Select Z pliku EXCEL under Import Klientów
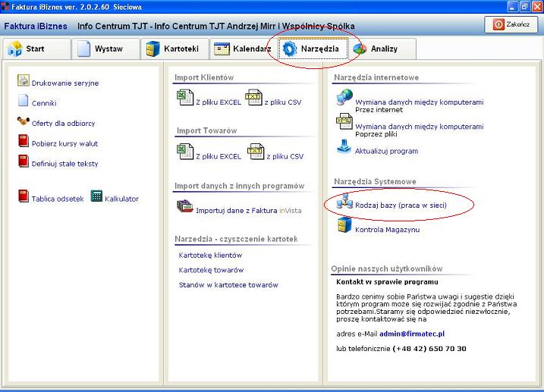The height and width of the screenshot is (392, 544). point(219,102)
